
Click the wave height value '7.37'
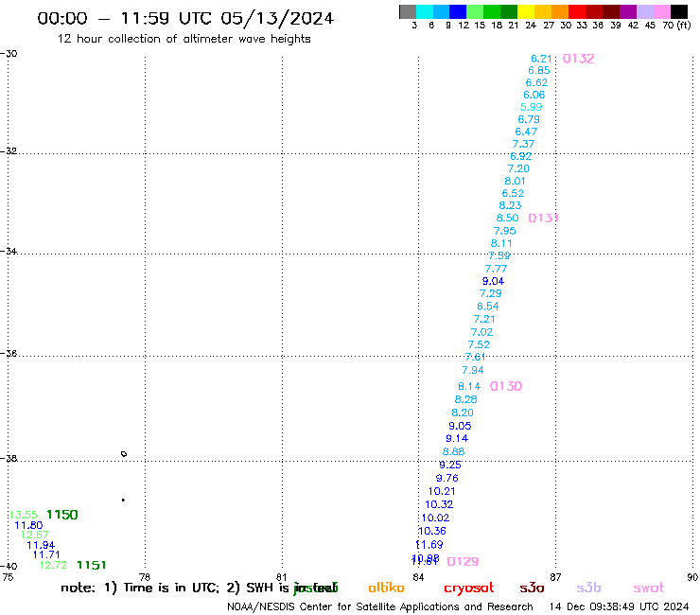coord(523,144)
